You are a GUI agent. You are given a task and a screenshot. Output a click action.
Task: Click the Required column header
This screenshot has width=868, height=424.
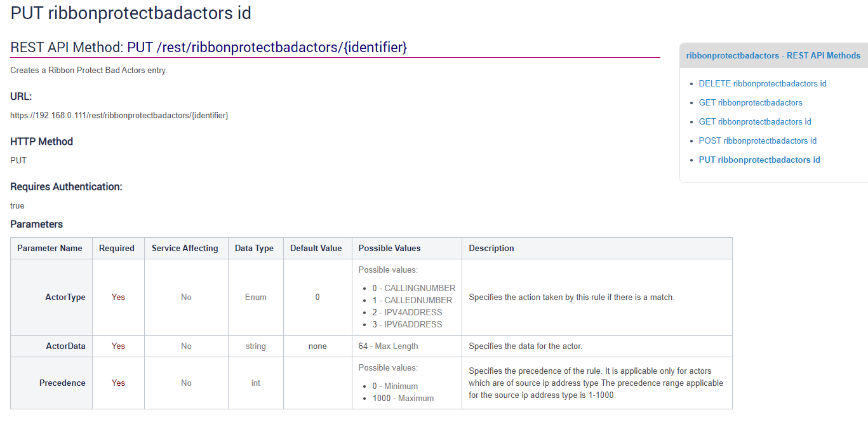point(117,248)
